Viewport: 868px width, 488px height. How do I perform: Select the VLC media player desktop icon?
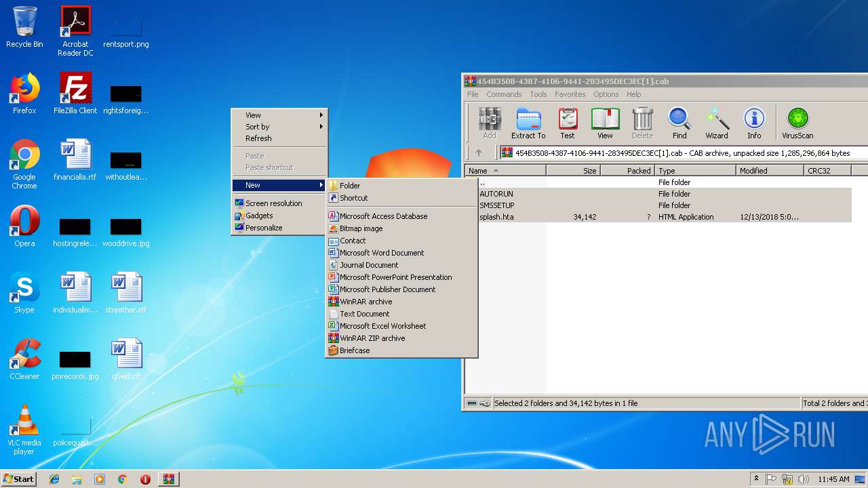click(x=24, y=430)
